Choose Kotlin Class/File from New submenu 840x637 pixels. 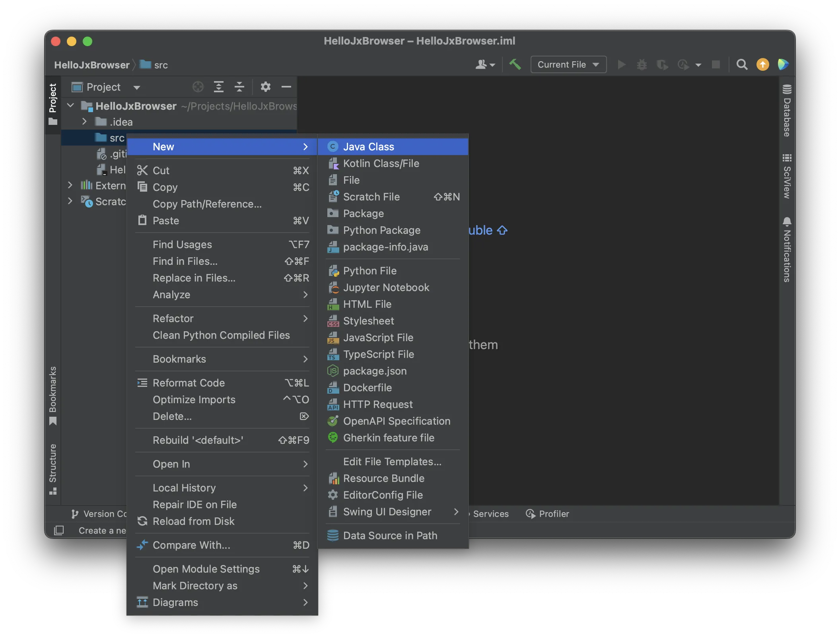tap(393, 163)
